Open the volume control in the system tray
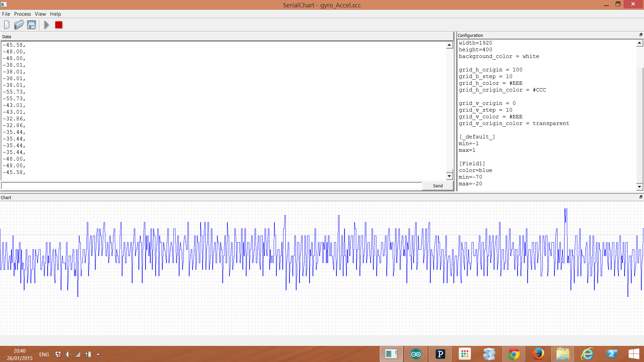This screenshot has height=362, width=644. [x=68, y=354]
